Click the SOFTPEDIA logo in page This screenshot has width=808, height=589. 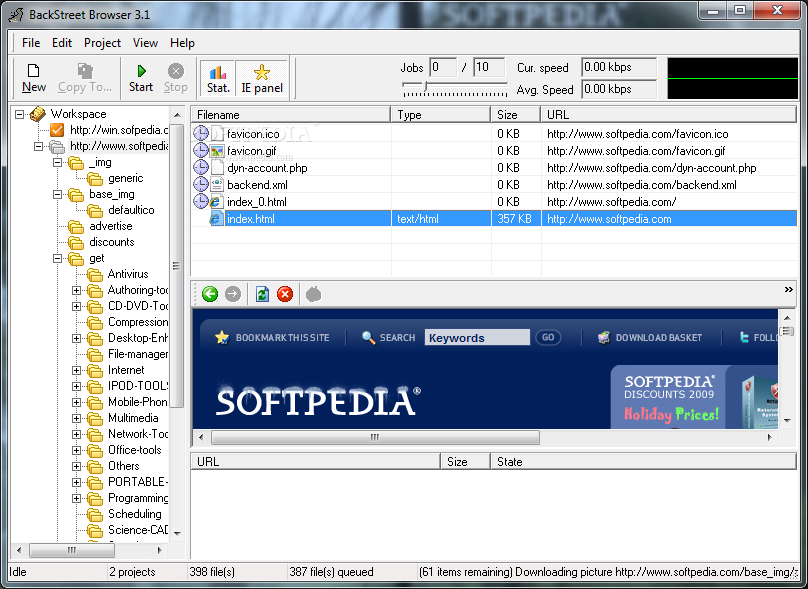pyautogui.click(x=318, y=401)
